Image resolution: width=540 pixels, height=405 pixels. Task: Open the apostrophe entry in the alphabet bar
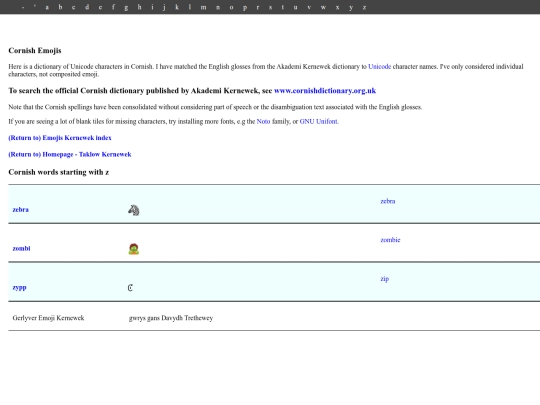point(35,6)
